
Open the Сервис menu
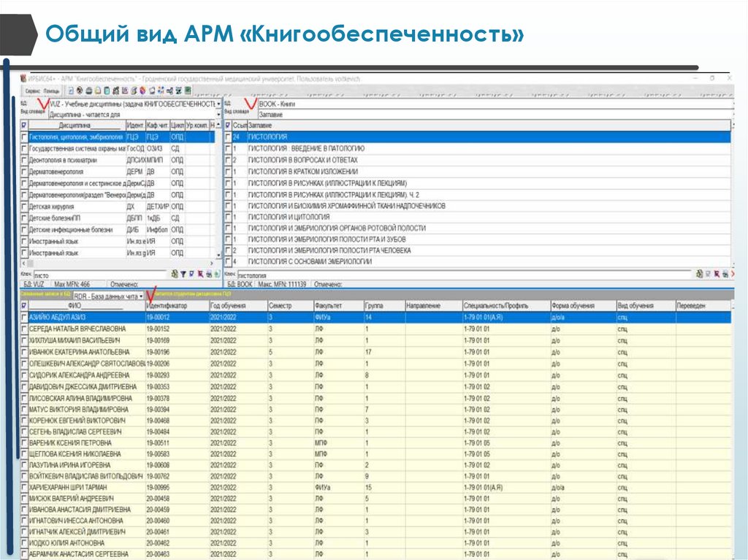(33, 91)
